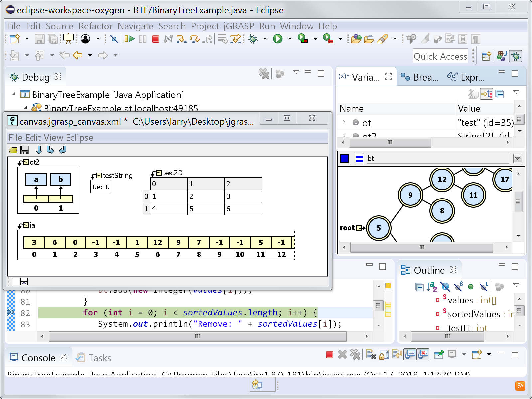The image size is (532, 399).
Task: Switch to the Debug perspective icon
Action: point(516,56)
